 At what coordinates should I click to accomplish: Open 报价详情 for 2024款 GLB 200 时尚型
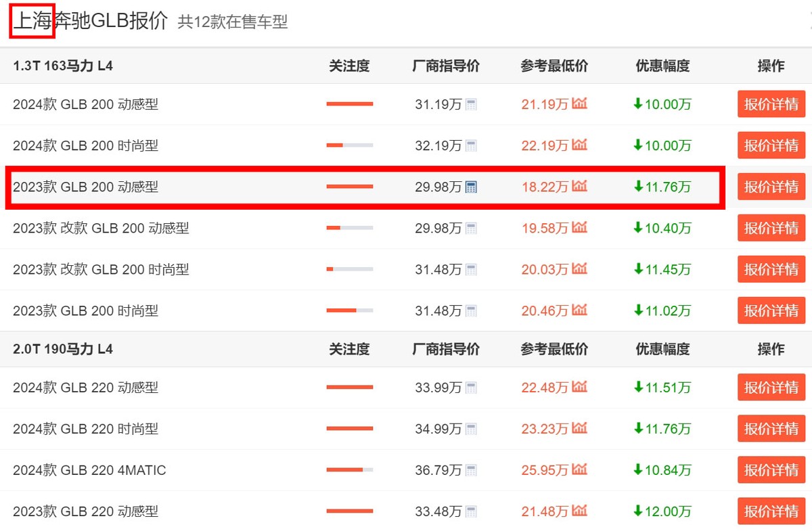[771, 145]
